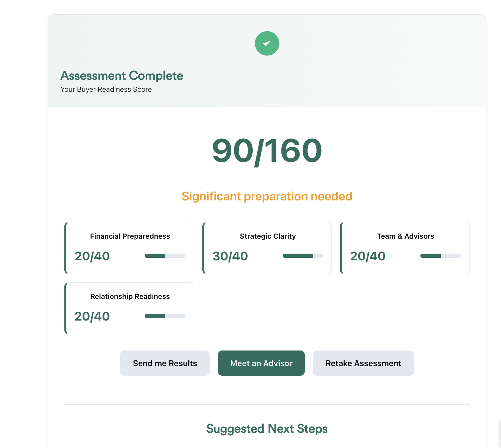Image resolution: width=501 pixels, height=448 pixels.
Task: Select the Financial Preparedness card title
Action: (x=130, y=236)
